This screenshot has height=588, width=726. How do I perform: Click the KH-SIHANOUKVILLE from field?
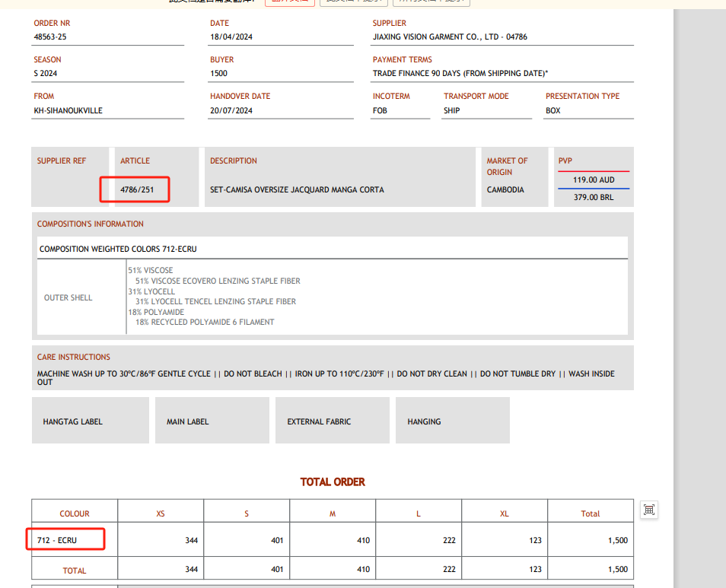pyautogui.click(x=68, y=110)
